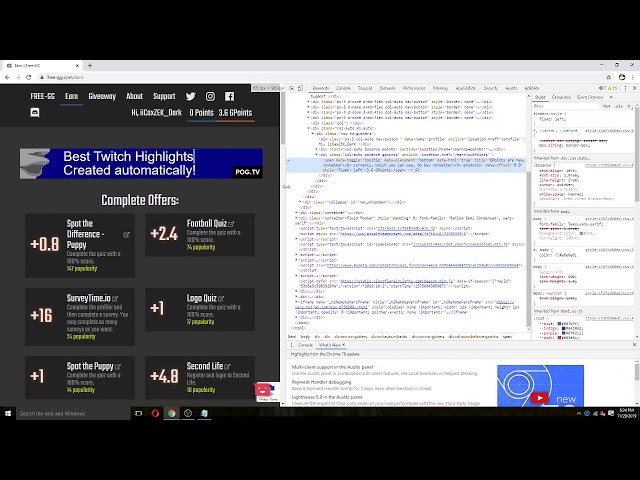
Task: Open the Discord chat icon below FREE-GG
Action: (x=35, y=113)
